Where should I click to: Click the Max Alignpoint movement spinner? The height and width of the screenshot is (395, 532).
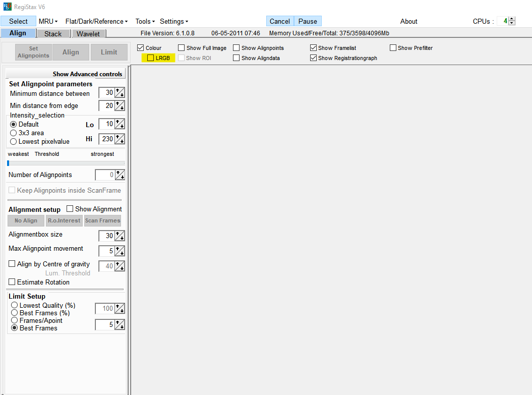pyautogui.click(x=120, y=251)
